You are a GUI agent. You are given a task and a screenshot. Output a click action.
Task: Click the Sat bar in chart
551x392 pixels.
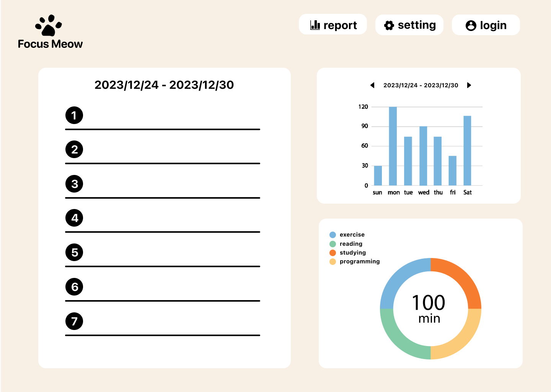point(467,151)
